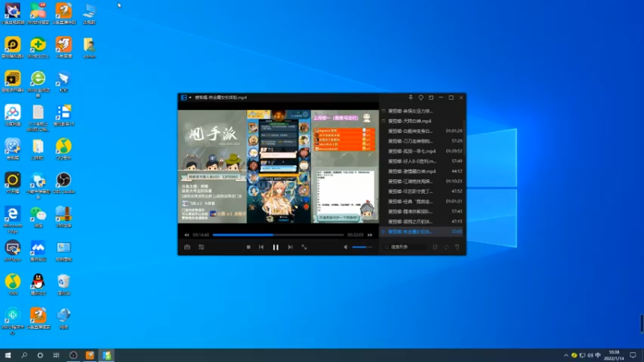This screenshot has width=644, height=362.
Task: Pin the player window on top
Action: [x=411, y=97]
